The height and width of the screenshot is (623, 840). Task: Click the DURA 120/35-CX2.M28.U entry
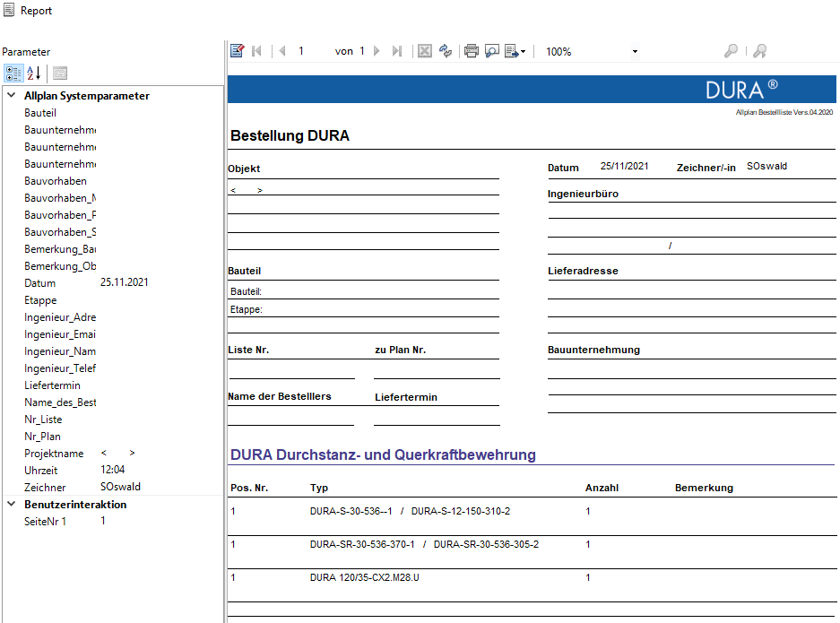pyautogui.click(x=364, y=577)
